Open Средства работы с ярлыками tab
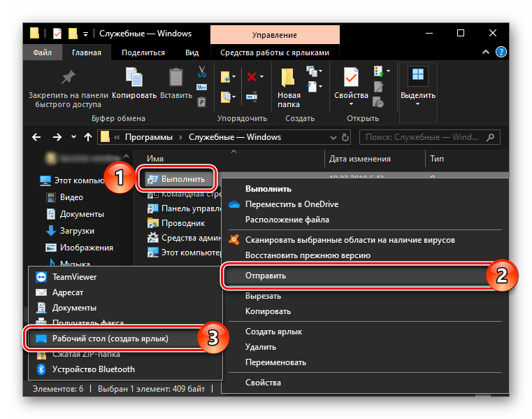 pyautogui.click(x=275, y=52)
